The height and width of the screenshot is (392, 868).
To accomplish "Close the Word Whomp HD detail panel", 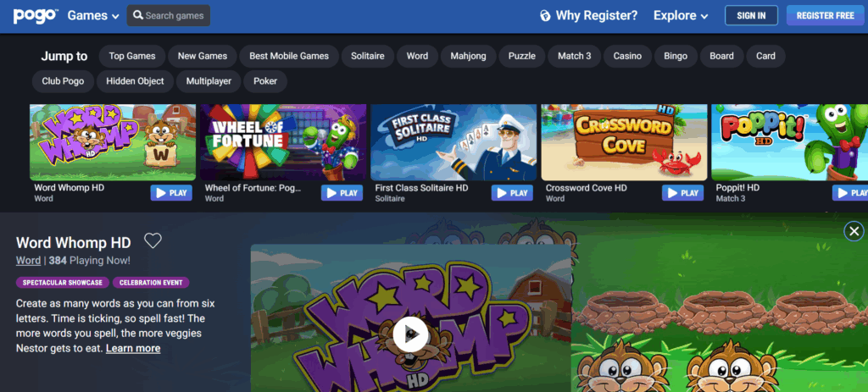I will click(854, 230).
